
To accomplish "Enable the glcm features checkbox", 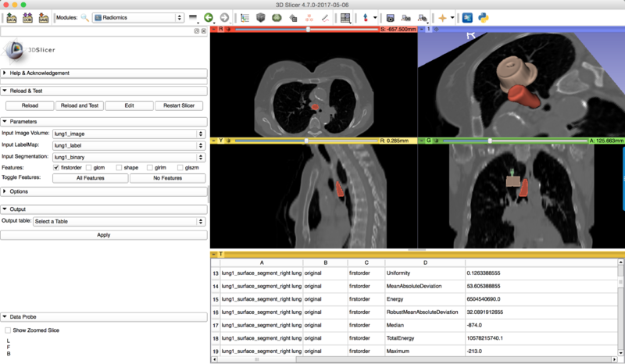I will pos(89,167).
